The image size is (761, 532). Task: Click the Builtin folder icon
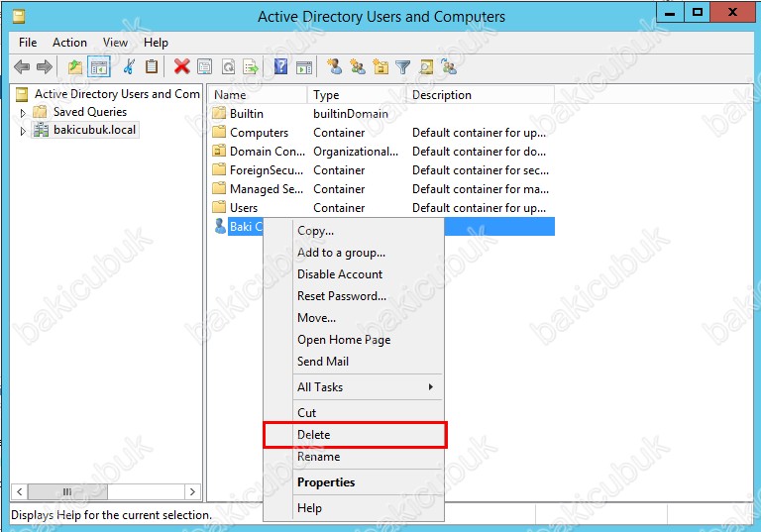click(x=219, y=113)
